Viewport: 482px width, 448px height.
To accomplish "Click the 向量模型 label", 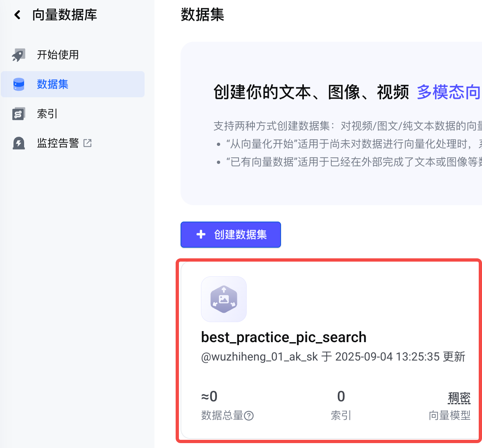I will pos(450,415).
